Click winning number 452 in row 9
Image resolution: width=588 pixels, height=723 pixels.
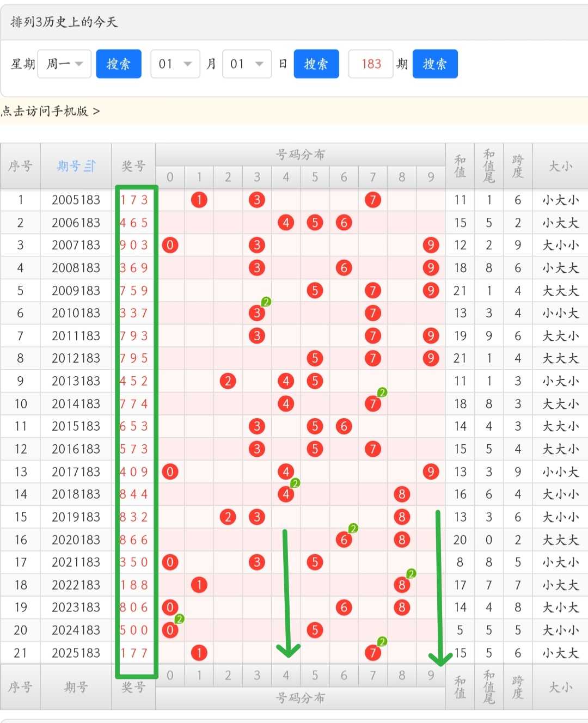134,381
